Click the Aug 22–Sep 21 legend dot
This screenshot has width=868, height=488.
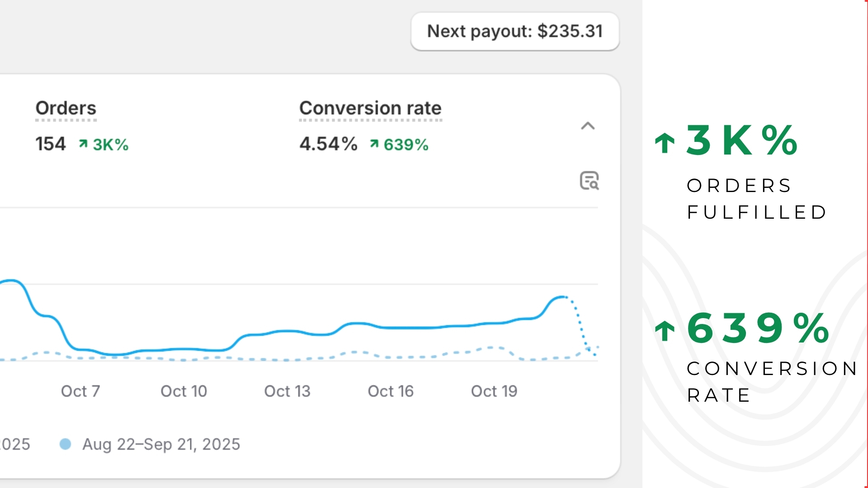click(66, 444)
